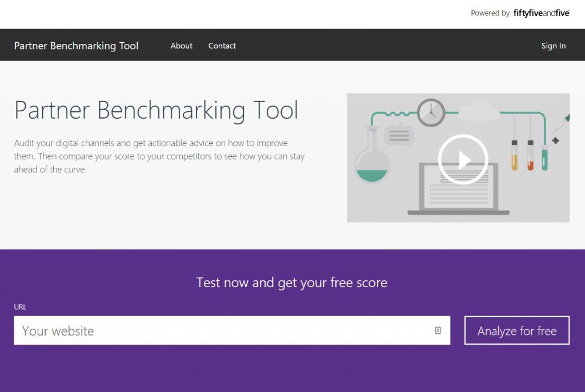Click the Sign In link
Viewport: 585px width, 392px height.
coord(553,46)
